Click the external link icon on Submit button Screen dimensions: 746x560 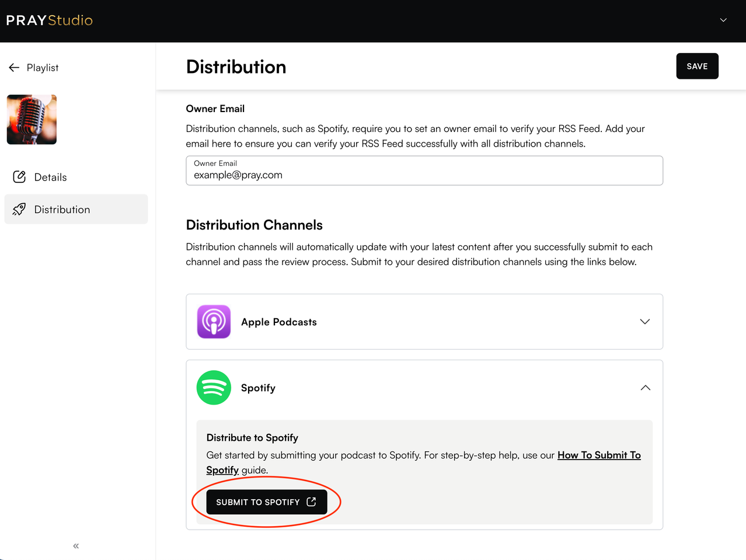(x=311, y=502)
